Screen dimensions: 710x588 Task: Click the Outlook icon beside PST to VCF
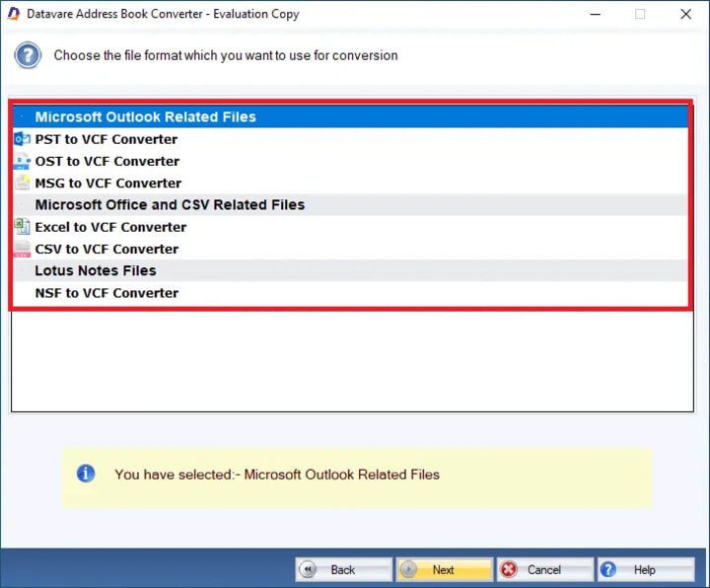pyautogui.click(x=22, y=139)
